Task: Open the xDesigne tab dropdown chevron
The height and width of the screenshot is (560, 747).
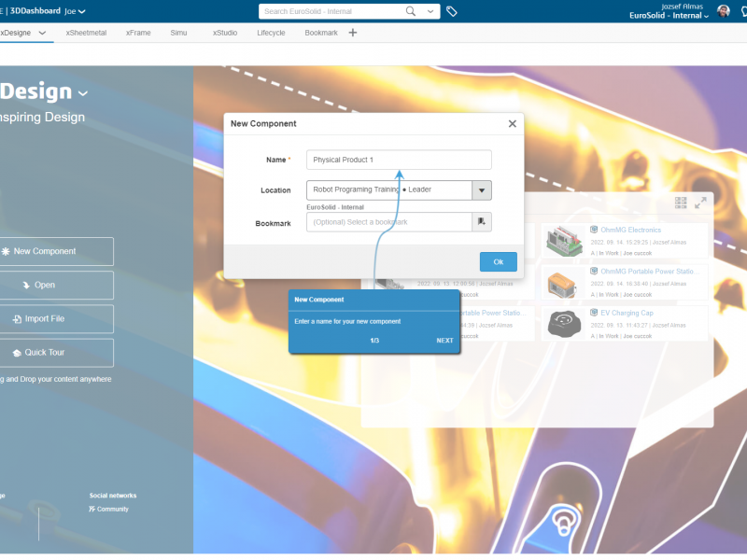Action: coord(42,33)
